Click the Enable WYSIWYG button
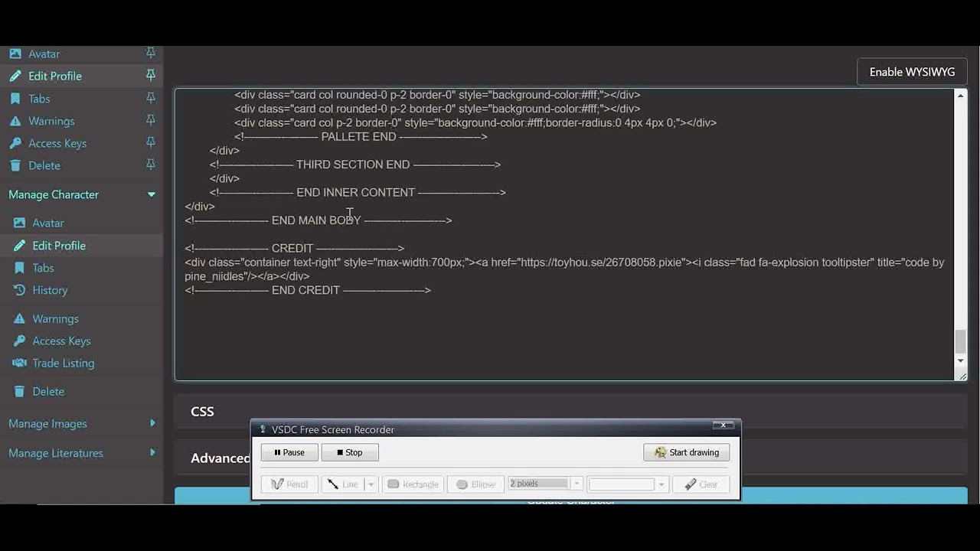This screenshot has width=980, height=551. (x=912, y=72)
